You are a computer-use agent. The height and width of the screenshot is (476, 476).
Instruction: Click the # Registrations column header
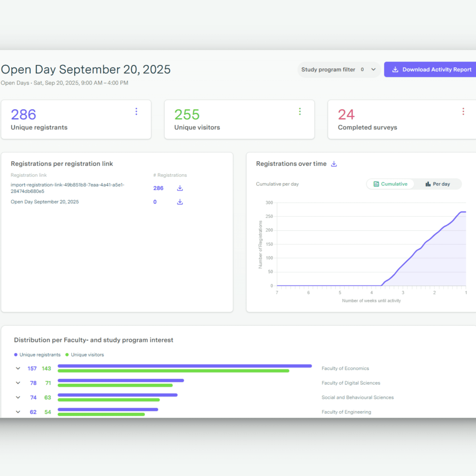click(x=170, y=175)
